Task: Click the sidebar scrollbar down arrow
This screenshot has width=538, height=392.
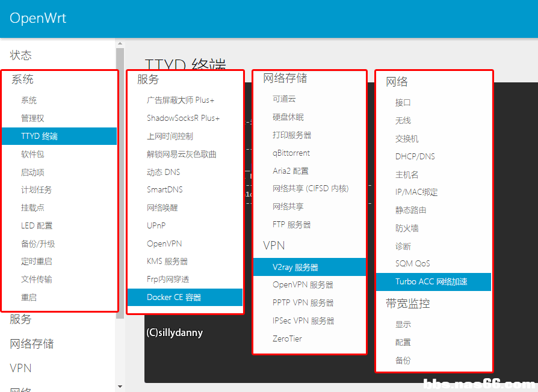Action: pyautogui.click(x=120, y=387)
